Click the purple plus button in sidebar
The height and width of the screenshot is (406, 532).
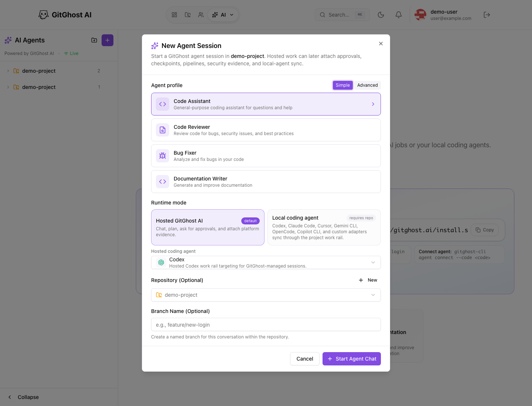click(108, 40)
